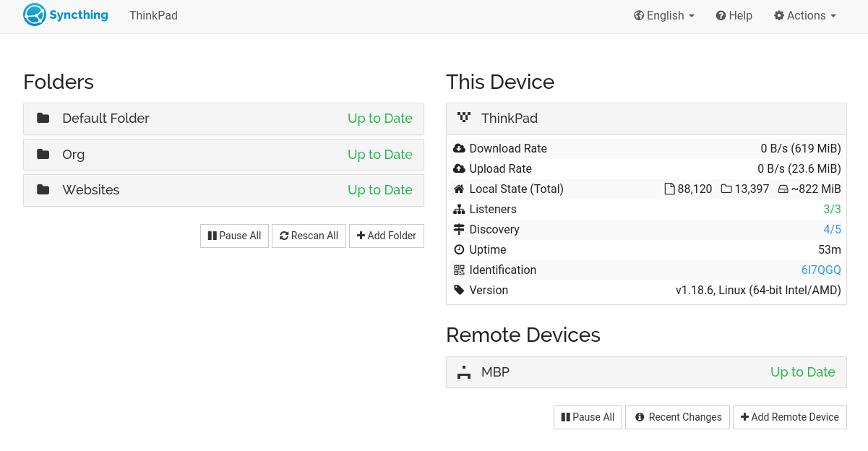Click the Add Folder button

click(x=387, y=236)
